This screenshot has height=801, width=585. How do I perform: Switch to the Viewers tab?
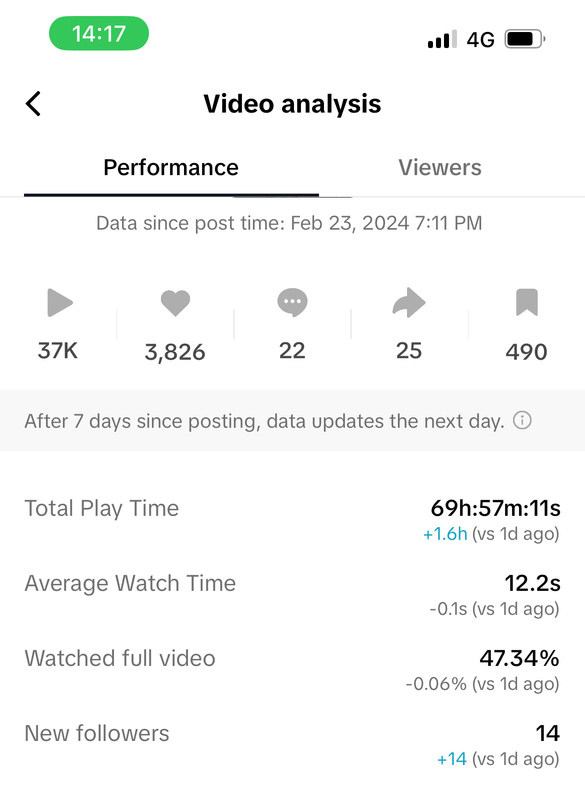click(440, 168)
